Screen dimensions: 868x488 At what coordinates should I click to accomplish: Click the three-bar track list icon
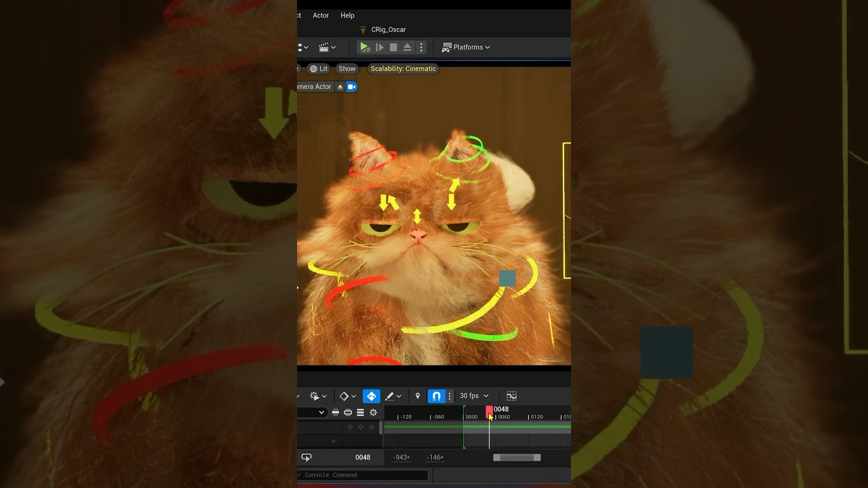click(x=360, y=412)
